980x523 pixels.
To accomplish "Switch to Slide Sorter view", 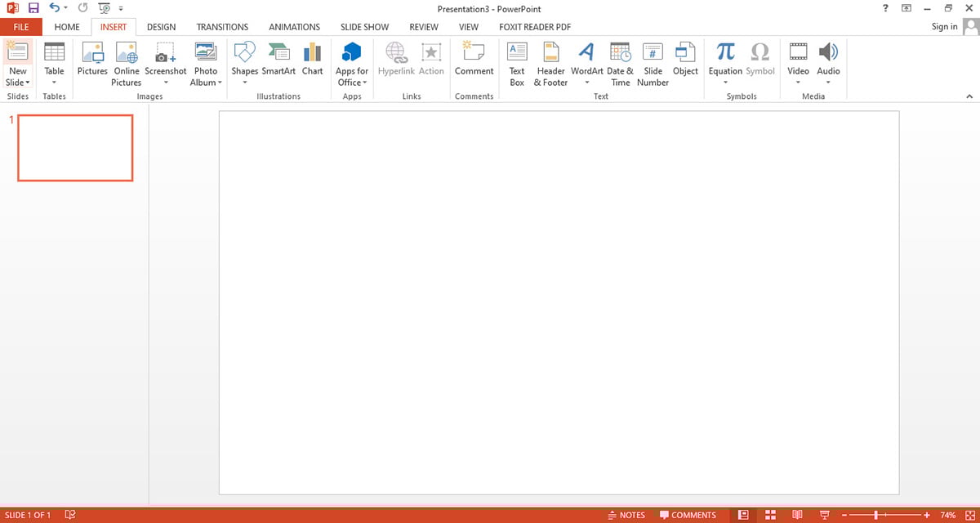I will 769,515.
